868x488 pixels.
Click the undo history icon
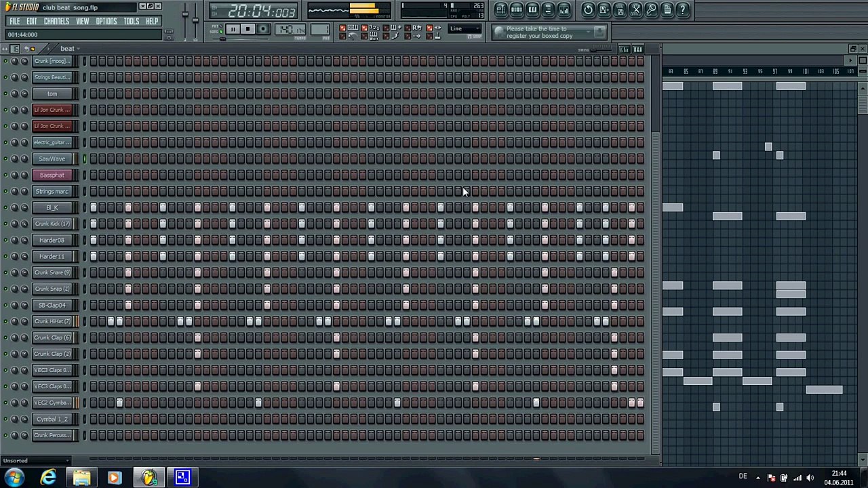coord(588,9)
